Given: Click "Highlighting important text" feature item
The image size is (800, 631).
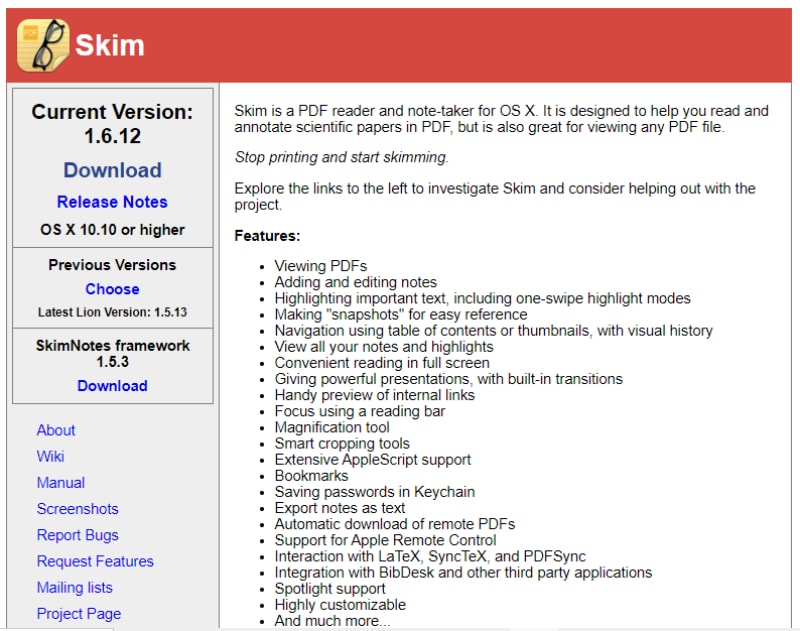Looking at the screenshot, I should [483, 298].
